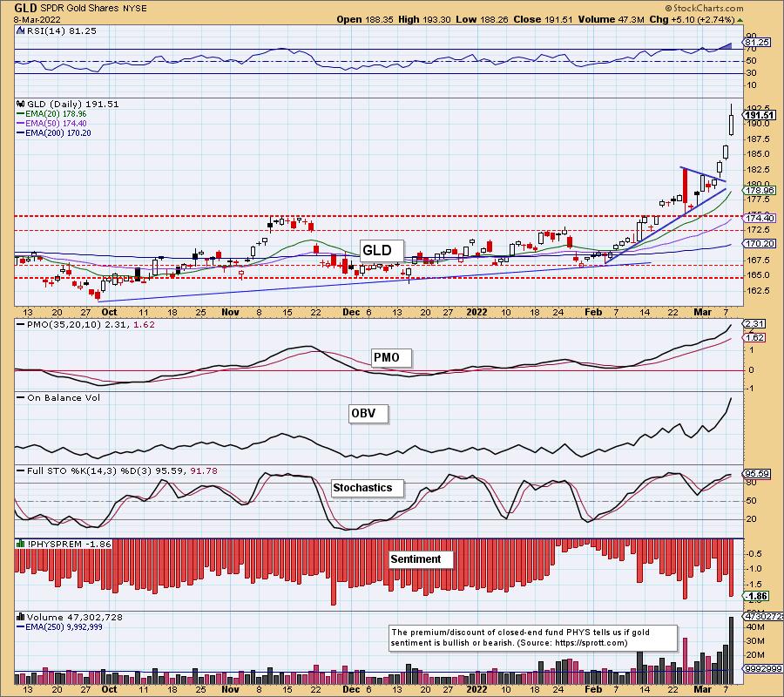Click the 'Close 191.51' header value
The width and height of the screenshot is (784, 697).
click(544, 19)
